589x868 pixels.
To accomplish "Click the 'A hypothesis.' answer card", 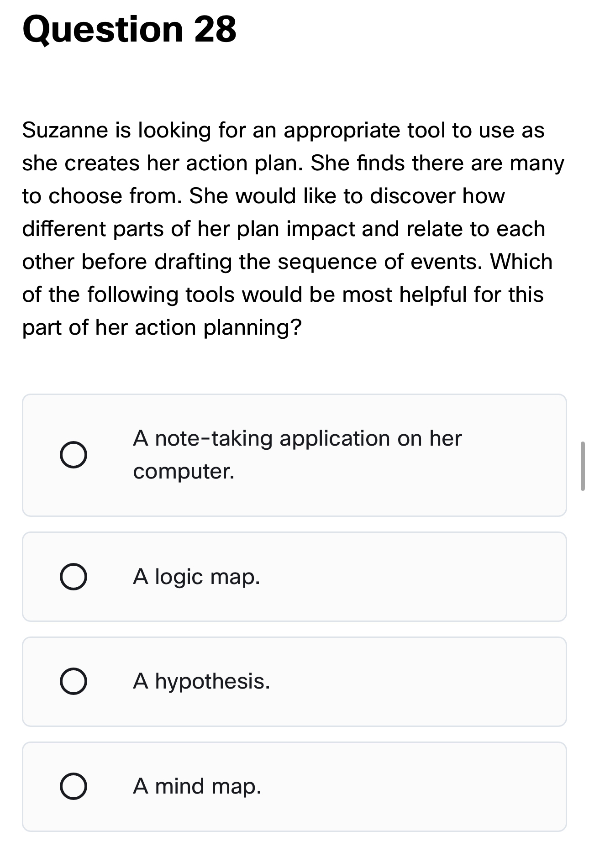I will pyautogui.click(x=294, y=681).
